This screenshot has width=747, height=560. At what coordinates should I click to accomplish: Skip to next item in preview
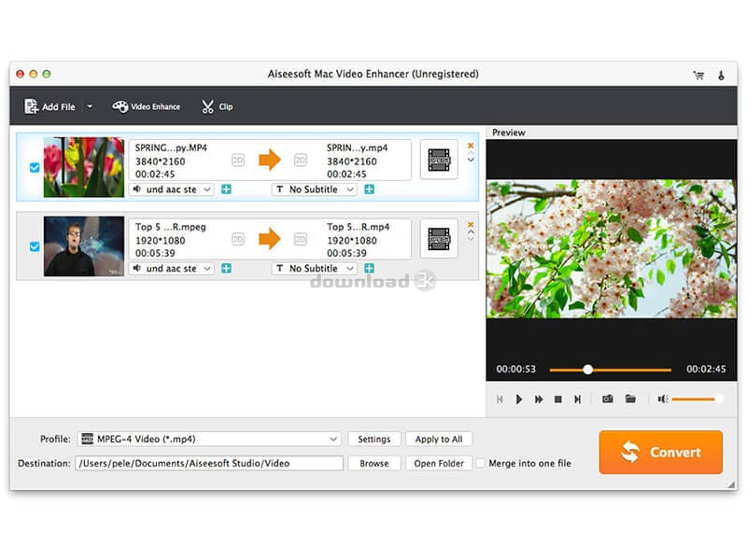click(x=577, y=399)
